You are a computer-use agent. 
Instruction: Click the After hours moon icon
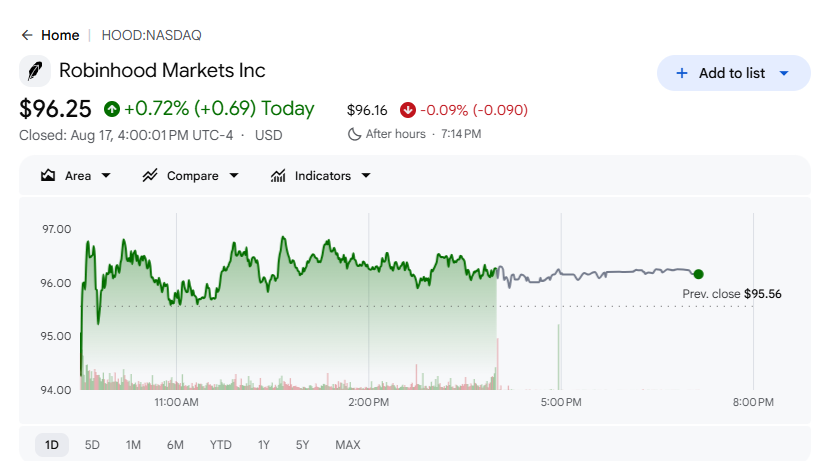tap(355, 134)
